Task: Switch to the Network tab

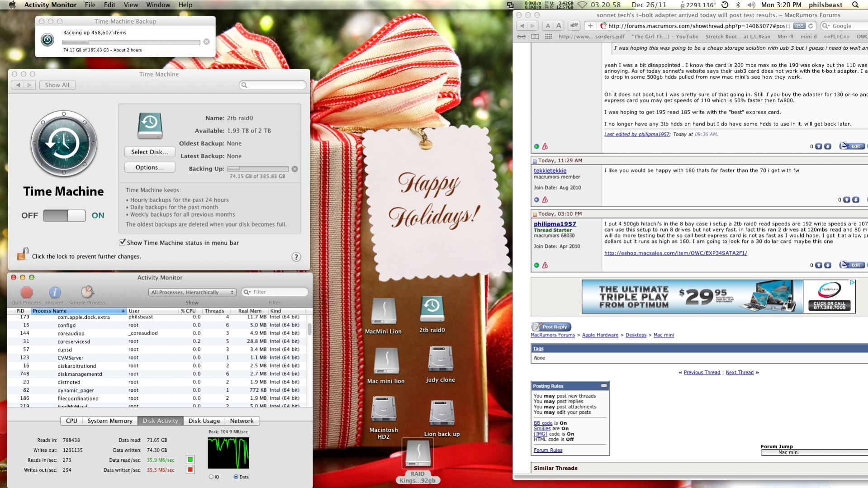Action: (242, 421)
